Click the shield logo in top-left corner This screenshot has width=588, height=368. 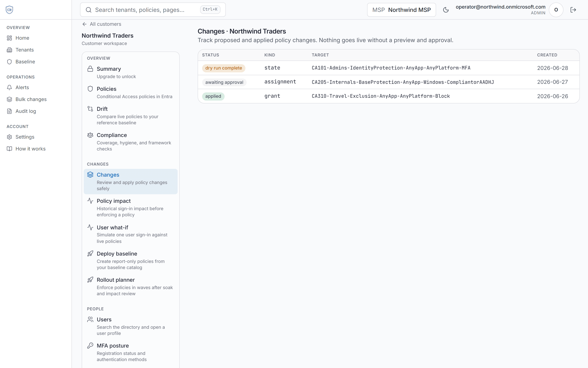tap(9, 10)
